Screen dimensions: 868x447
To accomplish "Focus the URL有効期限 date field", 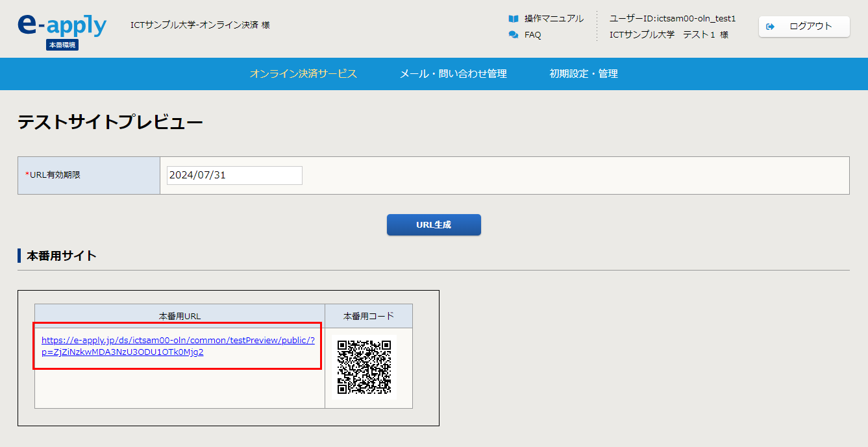I will point(234,175).
